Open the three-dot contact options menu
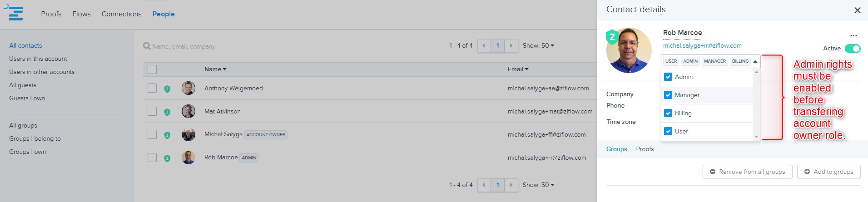Viewport: 868px width, 202px height. point(853,35)
